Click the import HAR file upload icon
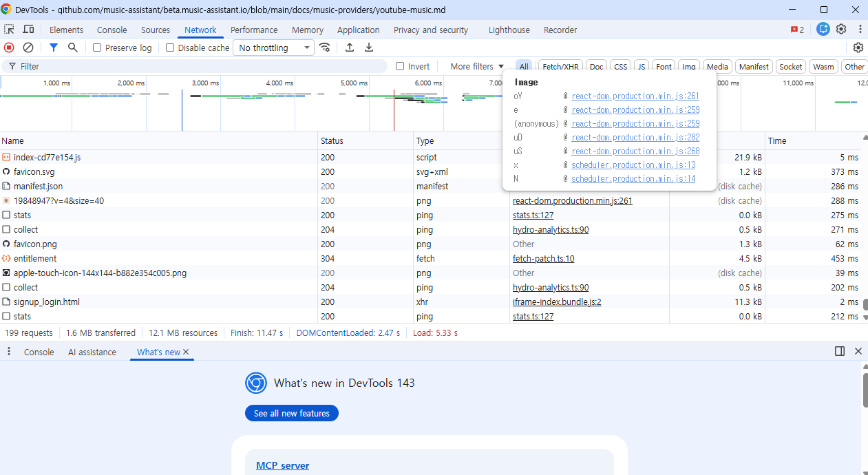 (x=350, y=47)
